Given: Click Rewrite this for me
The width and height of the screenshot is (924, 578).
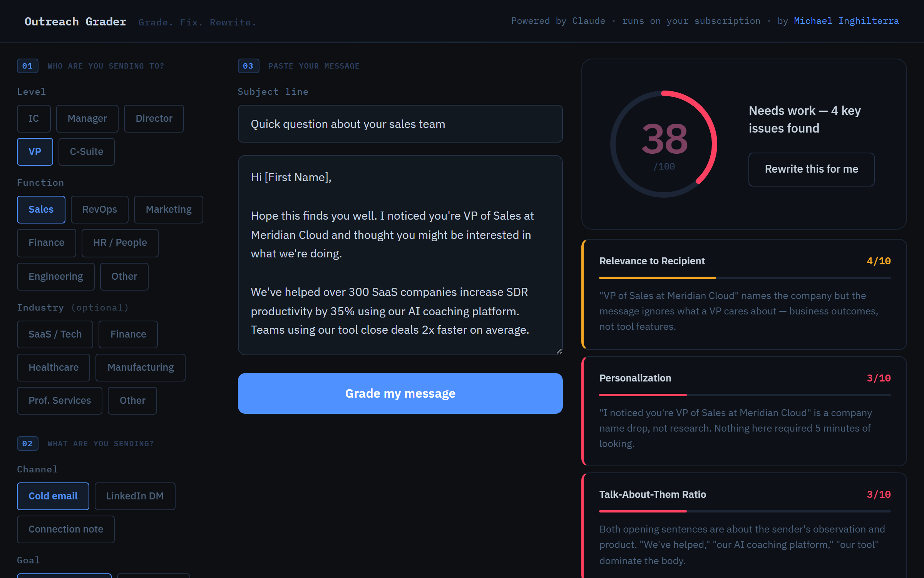Looking at the screenshot, I should click(x=812, y=169).
